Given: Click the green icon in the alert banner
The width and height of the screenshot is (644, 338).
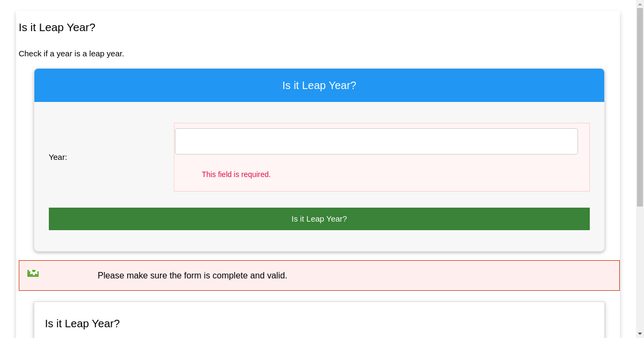Looking at the screenshot, I should [33, 273].
